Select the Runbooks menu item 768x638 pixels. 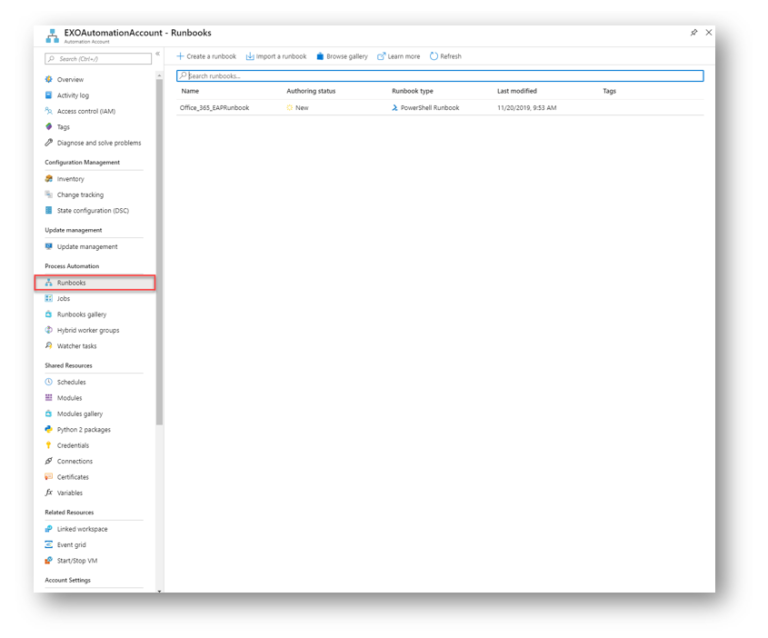95,283
